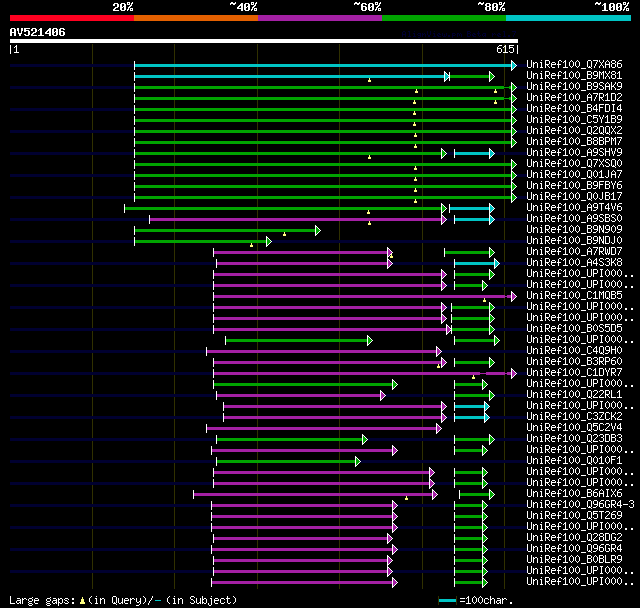The height and width of the screenshot is (608, 640).
Task: Open the UniRef100_Q5T269 label
Action: [574, 516]
